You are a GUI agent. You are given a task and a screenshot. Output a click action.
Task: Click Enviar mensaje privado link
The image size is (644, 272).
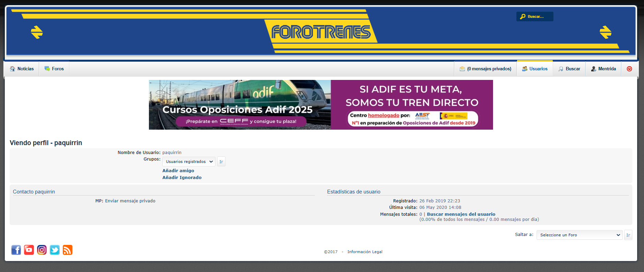point(130,201)
